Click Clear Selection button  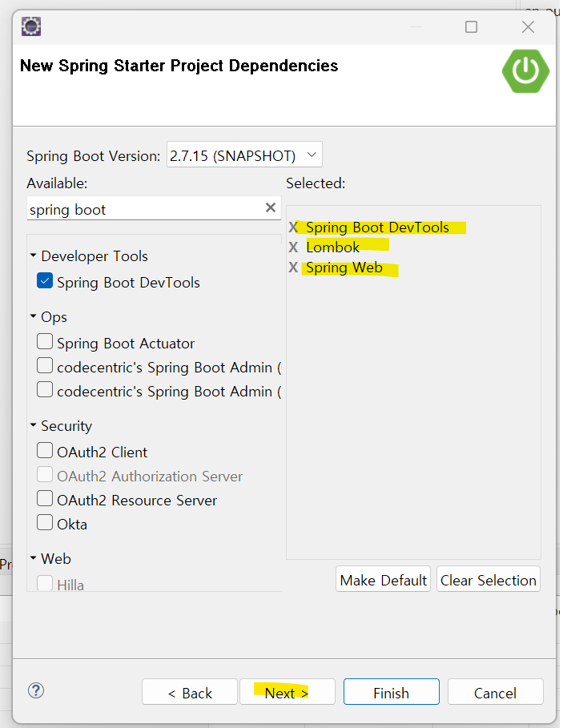pos(488,579)
